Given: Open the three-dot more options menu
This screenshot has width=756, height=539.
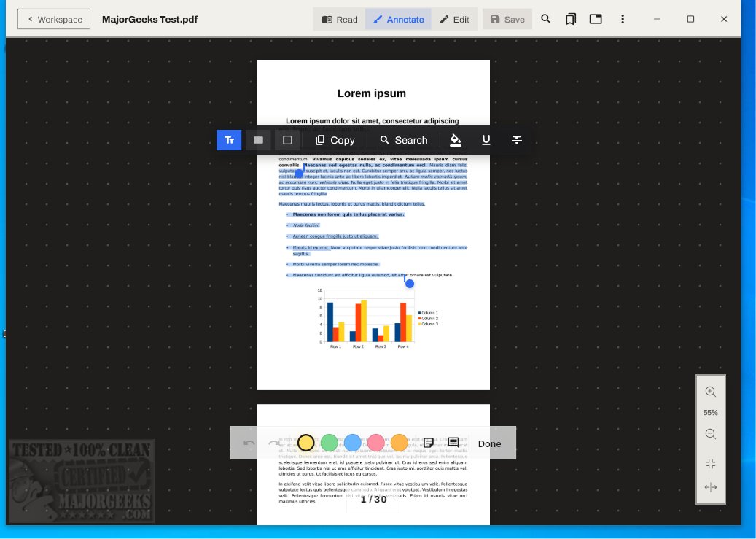Looking at the screenshot, I should coord(623,19).
